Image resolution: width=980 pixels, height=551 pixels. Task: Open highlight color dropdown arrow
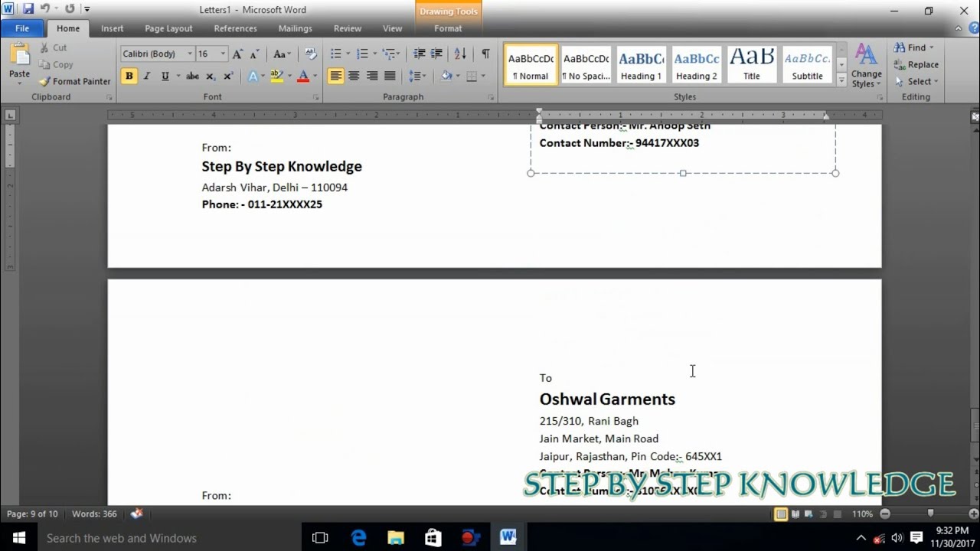(289, 76)
